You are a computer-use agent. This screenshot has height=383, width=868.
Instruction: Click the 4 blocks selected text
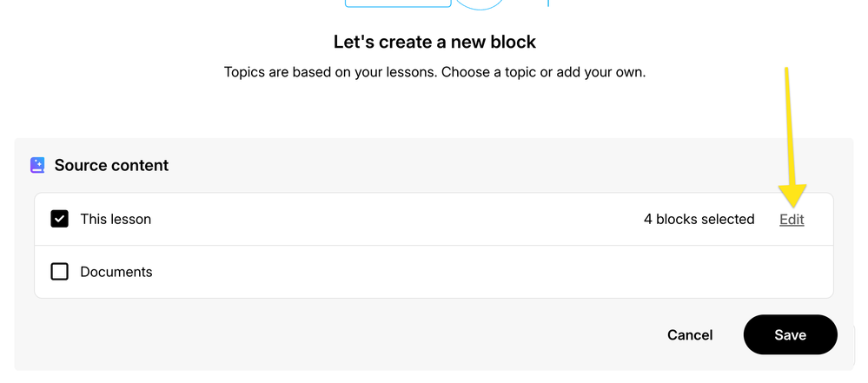click(699, 220)
